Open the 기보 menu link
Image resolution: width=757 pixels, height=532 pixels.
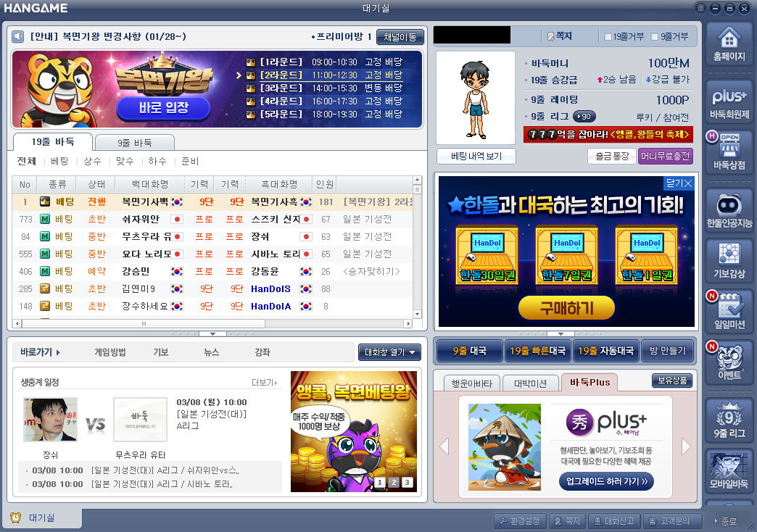click(x=161, y=352)
